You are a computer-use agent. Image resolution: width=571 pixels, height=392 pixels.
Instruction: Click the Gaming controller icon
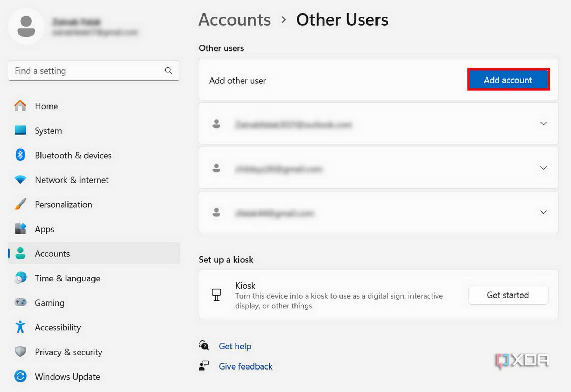20,302
